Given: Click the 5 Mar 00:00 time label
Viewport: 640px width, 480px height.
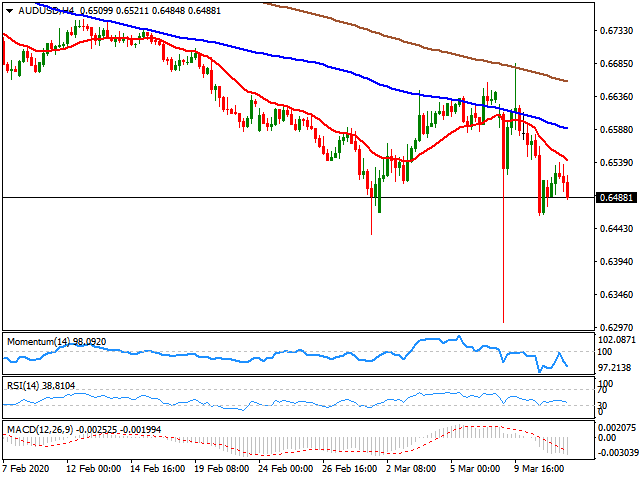Looking at the screenshot, I should 475,469.
